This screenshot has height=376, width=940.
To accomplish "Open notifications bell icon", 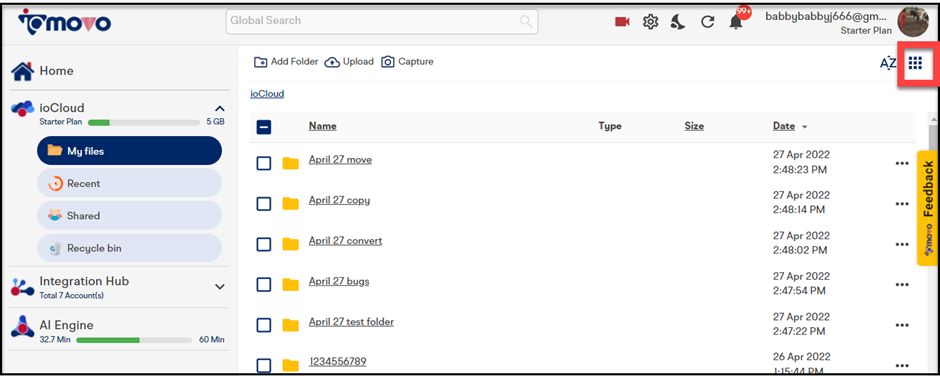I will [x=736, y=23].
